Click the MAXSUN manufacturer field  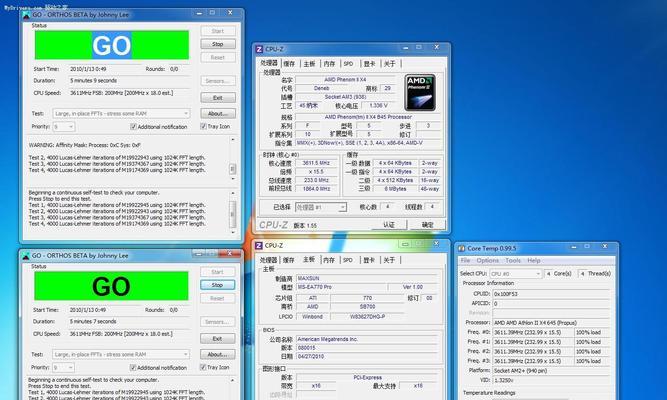tap(366, 278)
